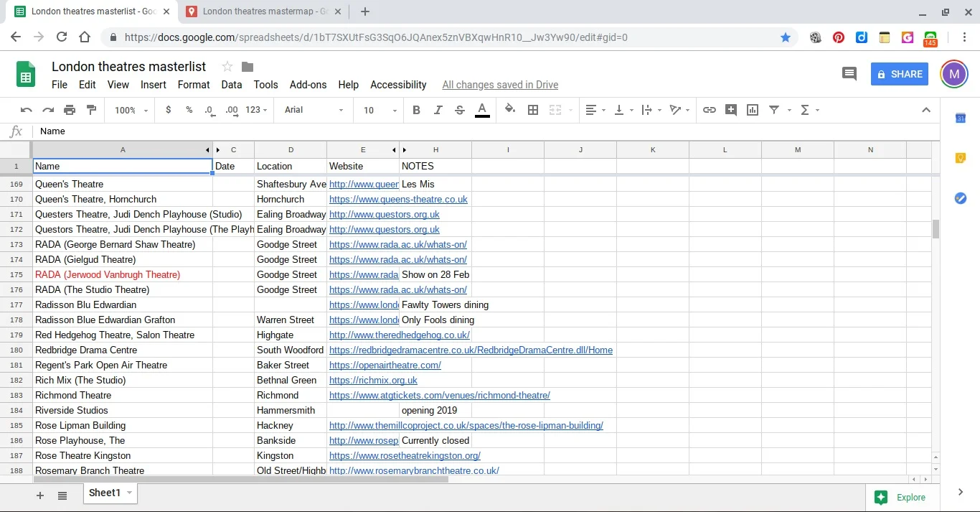Open the openairtheatre.com link
Screen dimensions: 980x512
385,366
